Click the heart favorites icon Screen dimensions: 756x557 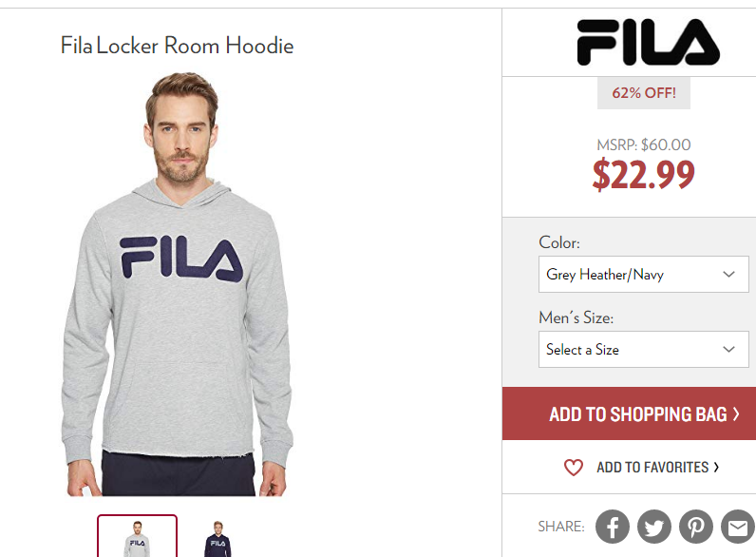[x=574, y=468]
